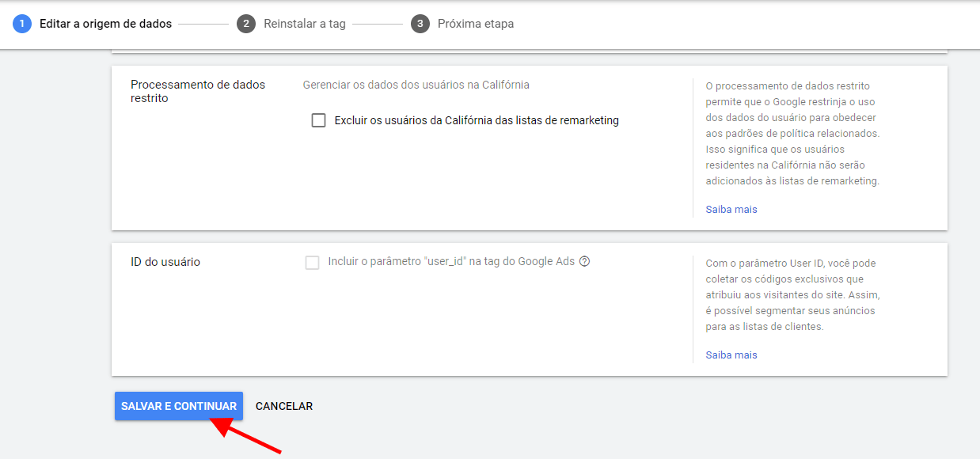980x459 pixels.
Task: Click the step 1 number circle
Action: click(22, 24)
